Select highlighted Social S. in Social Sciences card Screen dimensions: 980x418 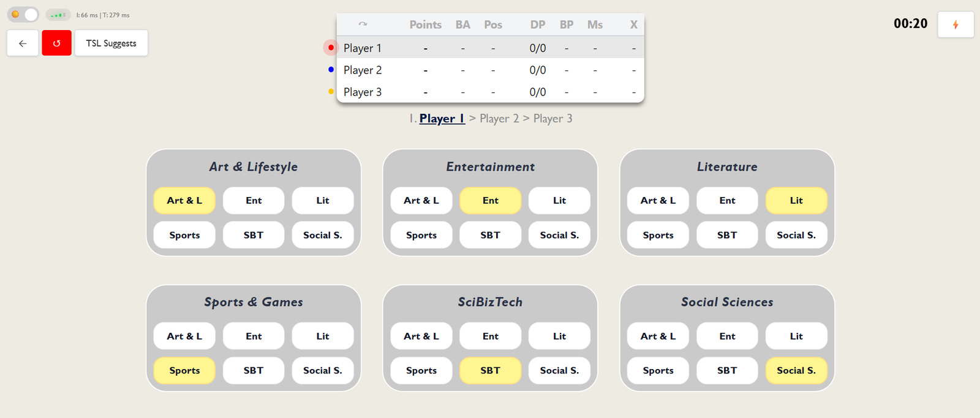(x=796, y=370)
